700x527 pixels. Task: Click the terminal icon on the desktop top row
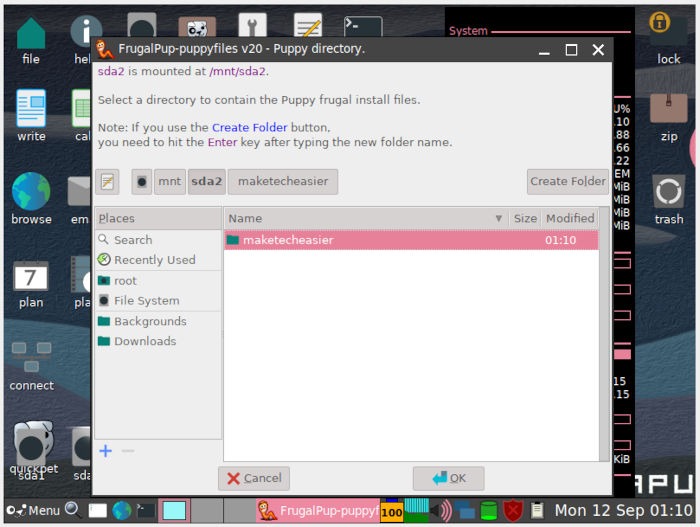363,26
